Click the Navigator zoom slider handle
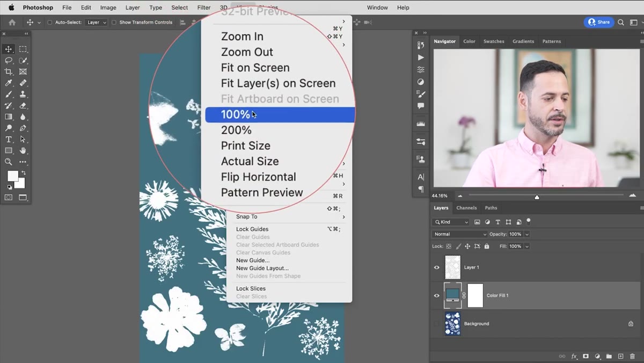 tap(537, 197)
